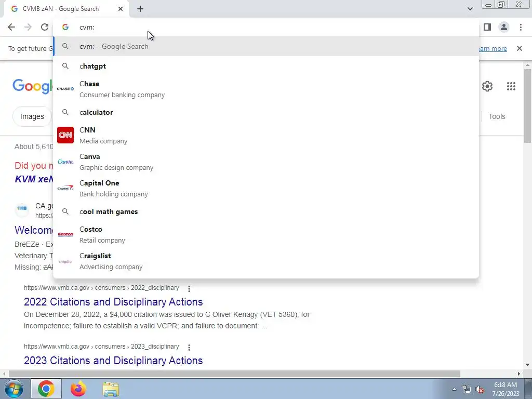532x399 pixels.
Task: Select the Costco retail company suggestion
Action: [266, 234]
